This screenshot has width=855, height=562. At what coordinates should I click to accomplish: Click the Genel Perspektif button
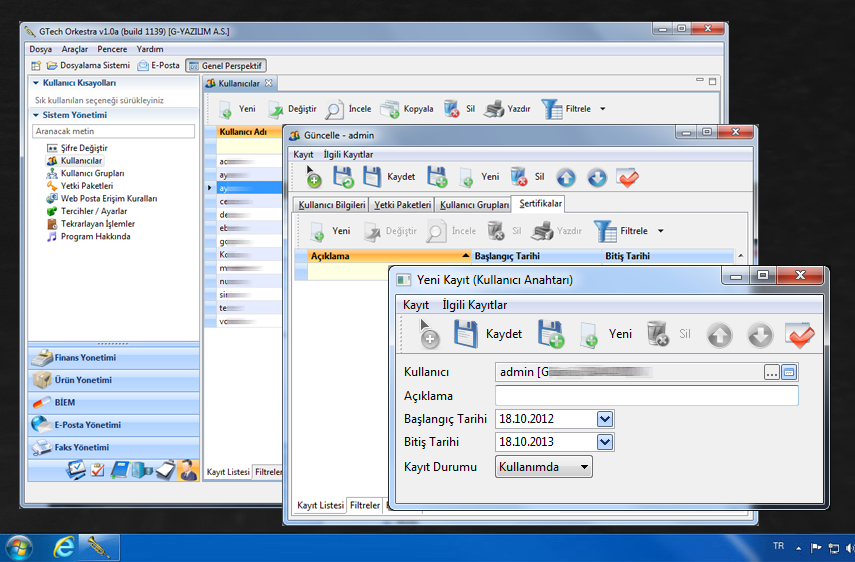227,66
